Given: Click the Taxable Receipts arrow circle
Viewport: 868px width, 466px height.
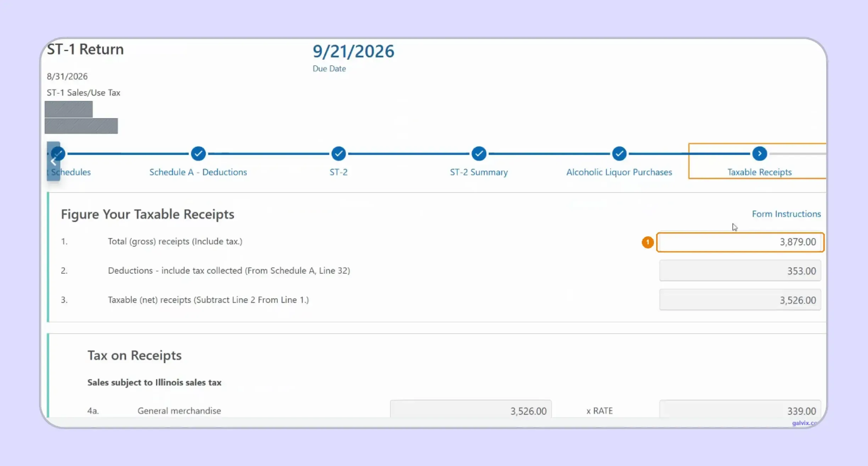Looking at the screenshot, I should pos(759,154).
